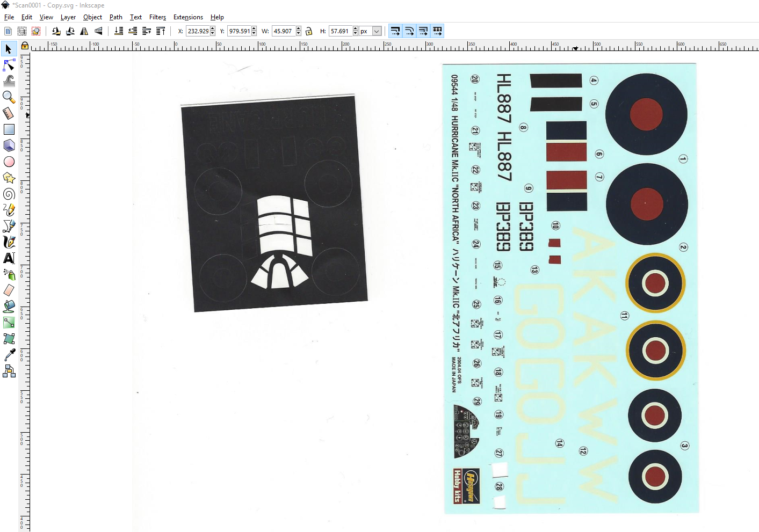Decrease the W width value
Screen dimensions: 759x532
[x=299, y=33]
